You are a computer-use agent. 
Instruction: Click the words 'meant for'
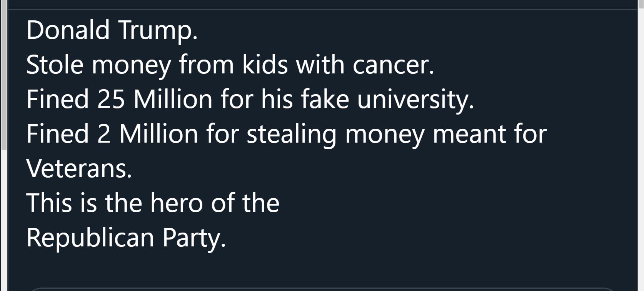pos(490,134)
